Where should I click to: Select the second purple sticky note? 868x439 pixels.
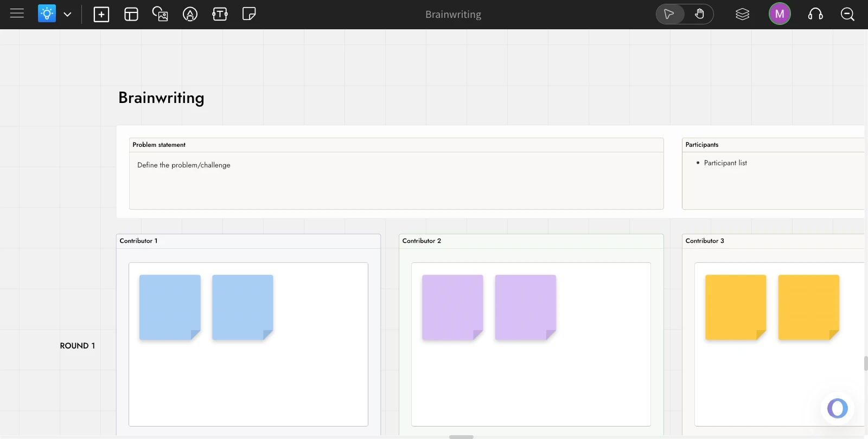tap(526, 307)
